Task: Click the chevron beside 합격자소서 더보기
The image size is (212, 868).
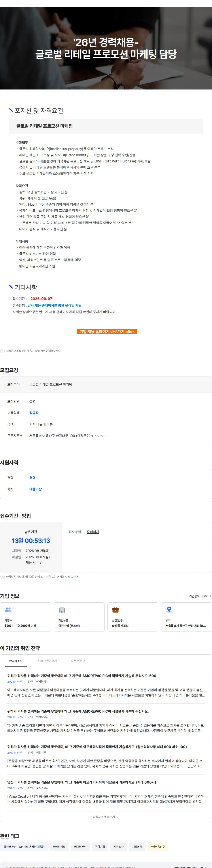Action: [117, 817]
